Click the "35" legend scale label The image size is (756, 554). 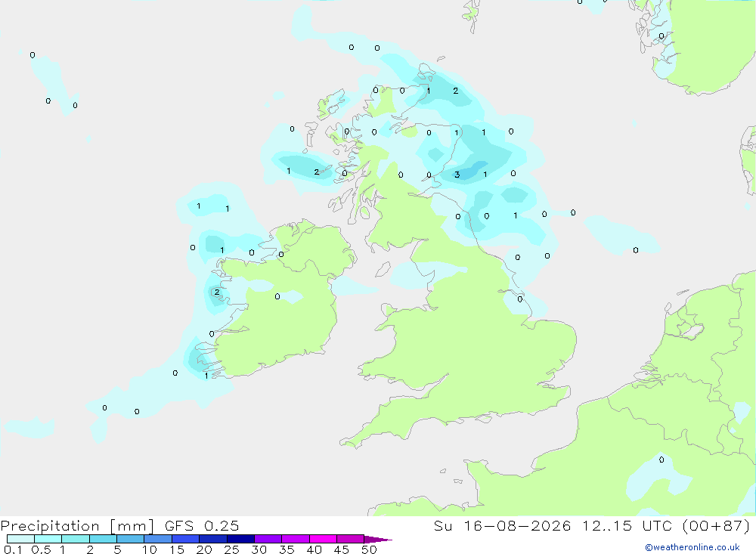[x=287, y=549]
